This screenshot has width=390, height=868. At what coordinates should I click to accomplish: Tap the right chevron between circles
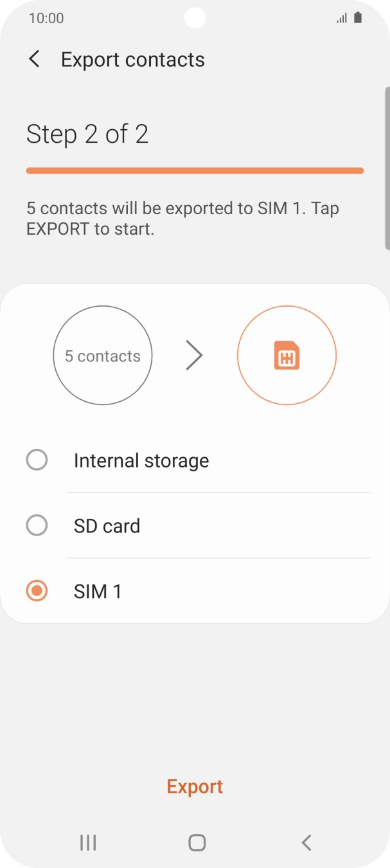(194, 356)
